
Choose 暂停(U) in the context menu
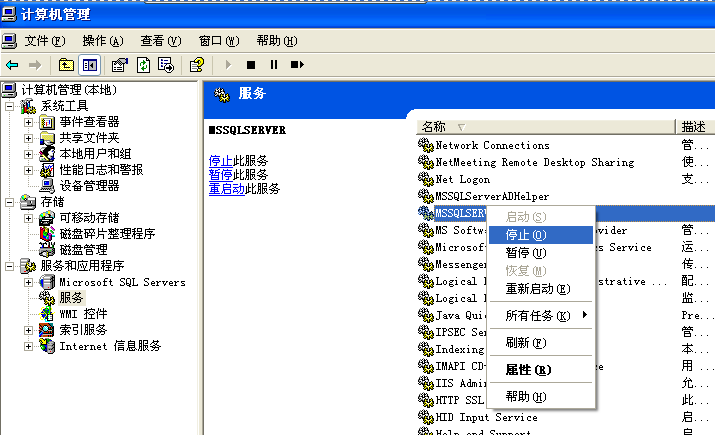pyautogui.click(x=541, y=253)
